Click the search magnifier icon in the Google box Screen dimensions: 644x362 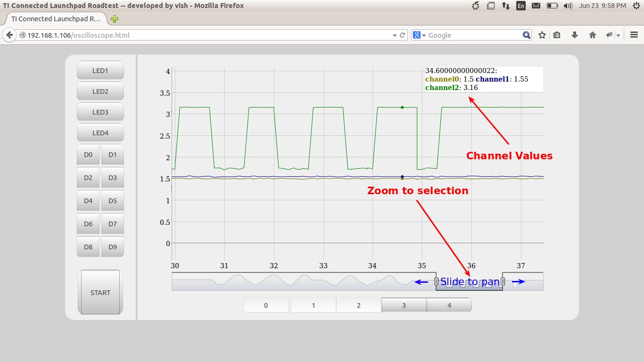(x=527, y=35)
